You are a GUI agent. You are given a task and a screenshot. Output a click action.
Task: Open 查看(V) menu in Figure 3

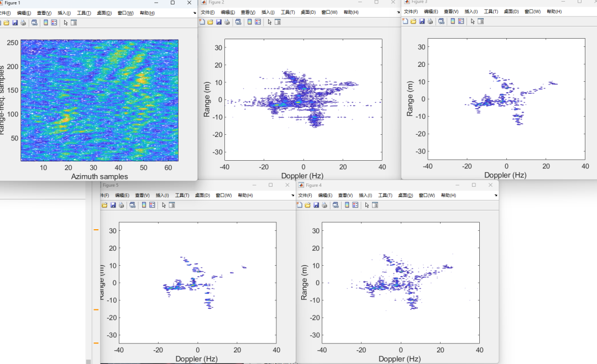451,12
